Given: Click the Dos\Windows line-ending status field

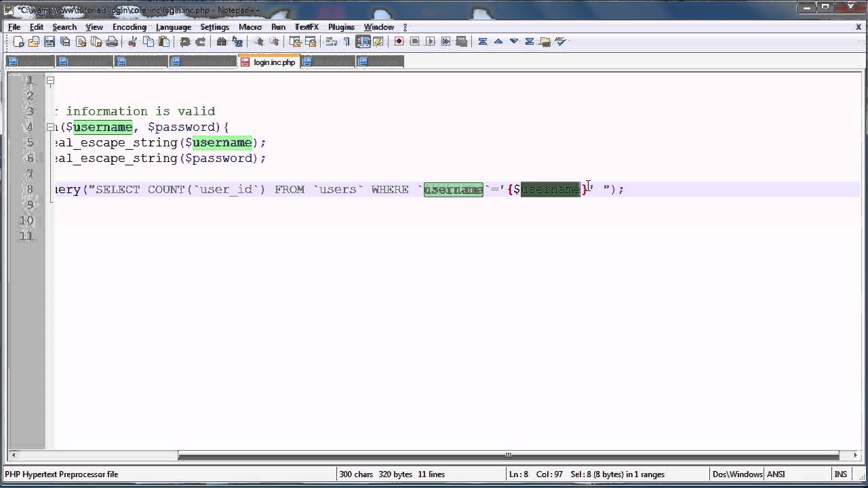Looking at the screenshot, I should click(737, 474).
